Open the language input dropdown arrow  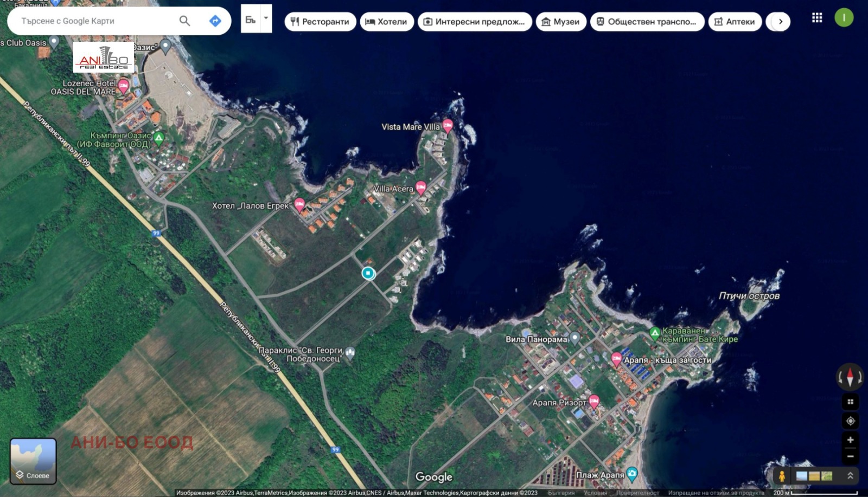point(266,18)
